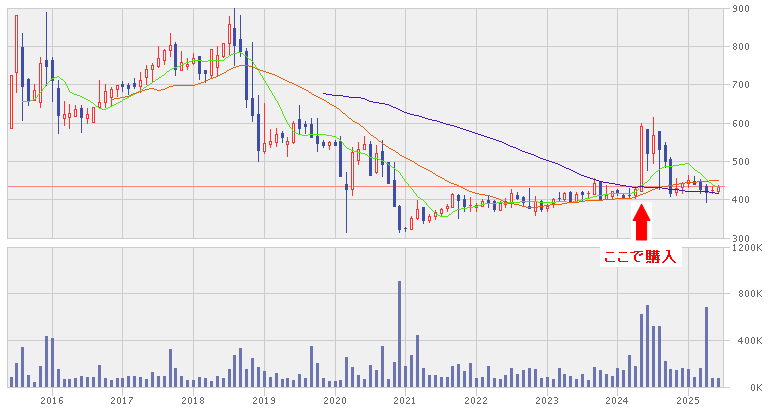Click the 500 price axis label
This screenshot has width=769, height=411.
click(x=741, y=162)
